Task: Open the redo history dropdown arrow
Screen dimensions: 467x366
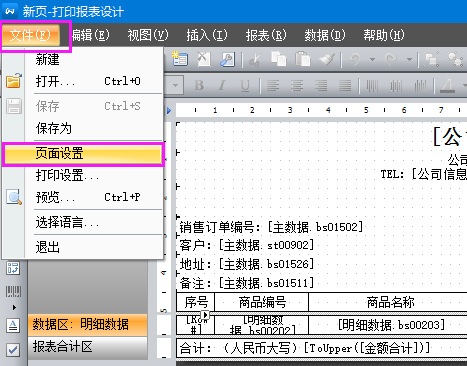Action: [x=409, y=60]
